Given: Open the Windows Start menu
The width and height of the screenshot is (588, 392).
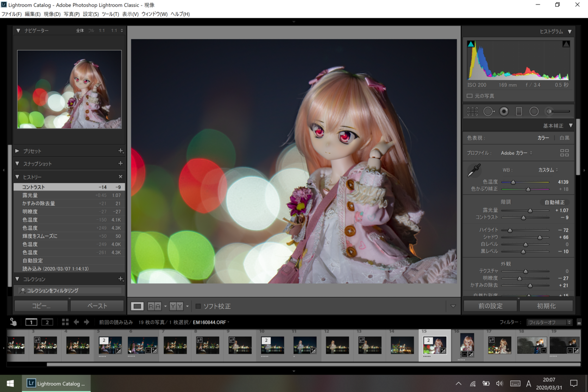Looking at the screenshot, I should point(10,383).
